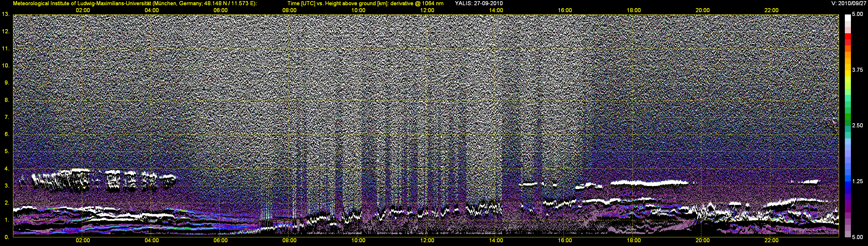Click the 4. km height axis label
The height and width of the screenshot is (246, 868).
[x=7, y=168]
